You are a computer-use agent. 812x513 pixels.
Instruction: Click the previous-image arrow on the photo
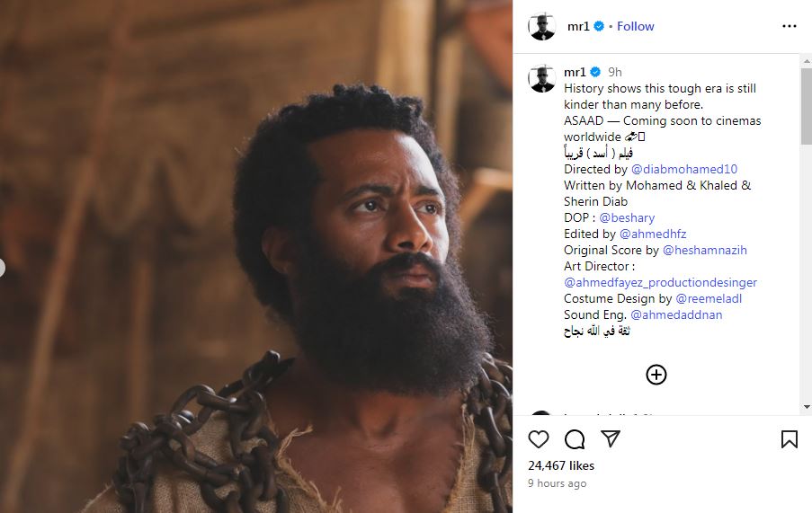tap(3, 267)
